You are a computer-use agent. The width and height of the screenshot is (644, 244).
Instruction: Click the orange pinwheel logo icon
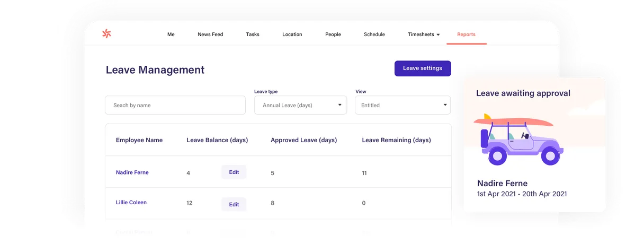tap(106, 34)
